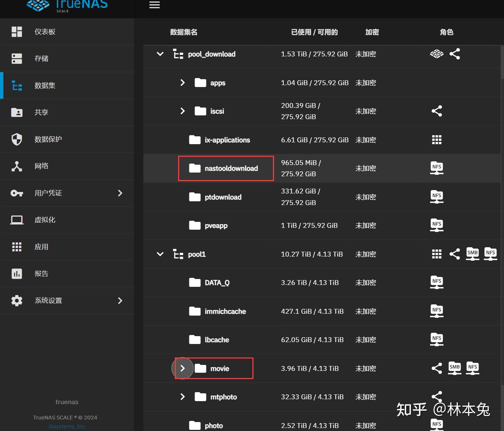Select the 虚拟化 (Virtualization) sidebar icon
This screenshot has height=431, width=504.
(16, 220)
